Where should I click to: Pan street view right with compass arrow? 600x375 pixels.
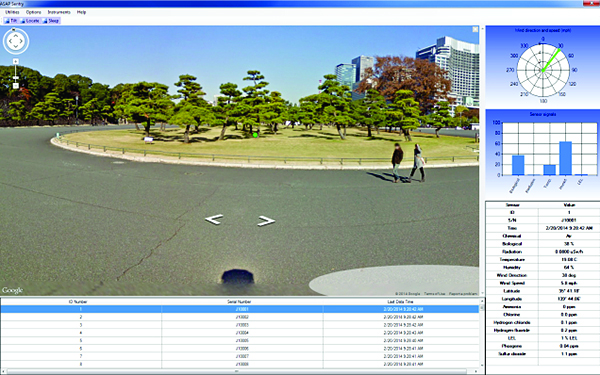pos(22,41)
